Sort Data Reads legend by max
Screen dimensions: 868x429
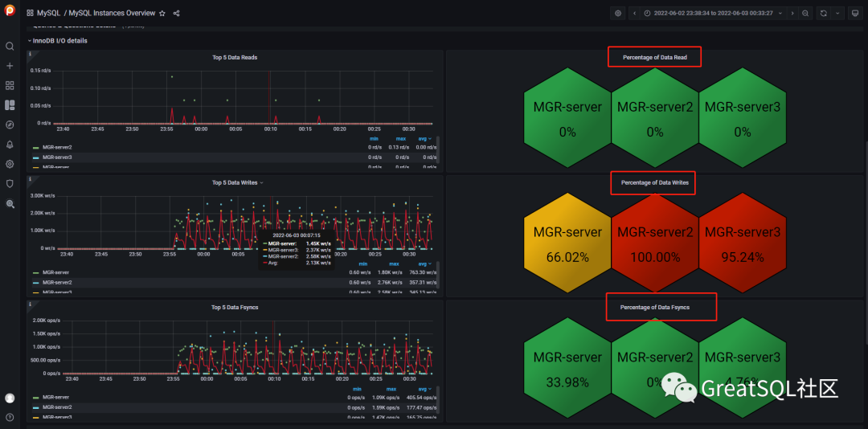[400, 139]
